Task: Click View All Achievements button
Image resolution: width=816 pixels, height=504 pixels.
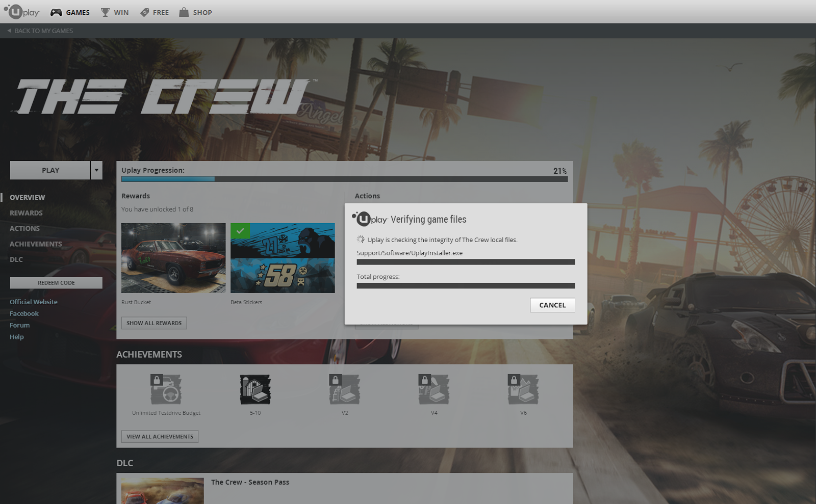Action: (160, 437)
